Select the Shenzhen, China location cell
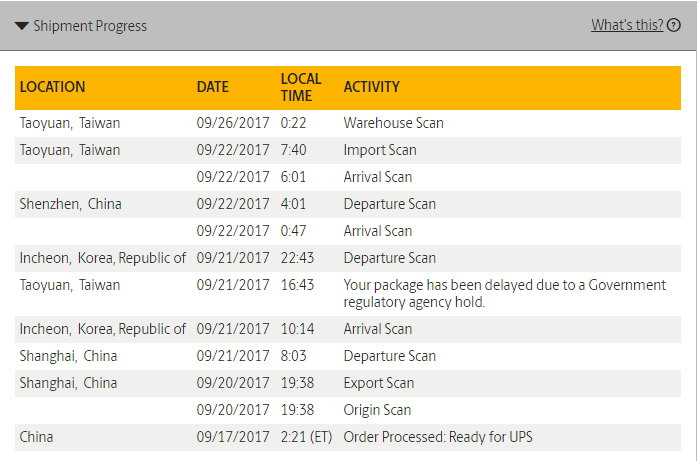 click(x=70, y=204)
